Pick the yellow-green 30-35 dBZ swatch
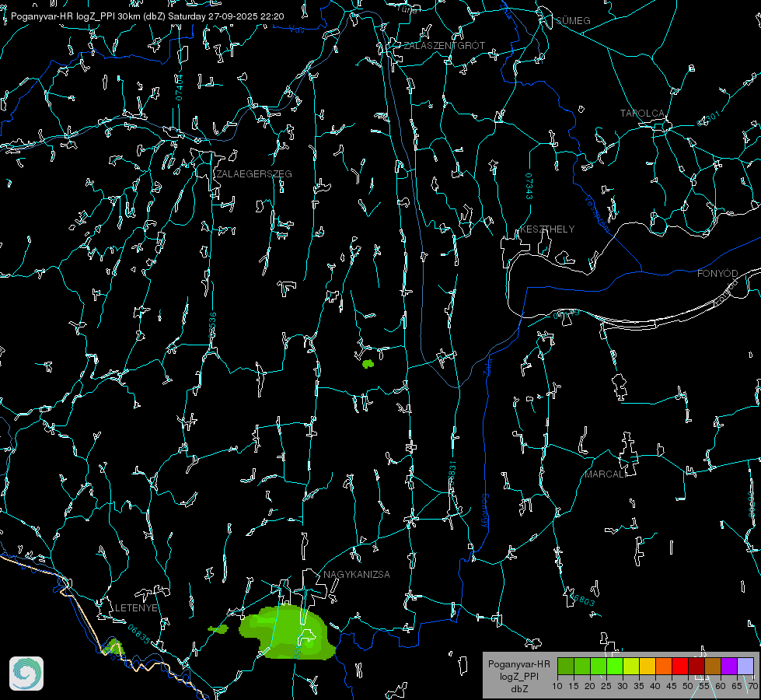 631,667
